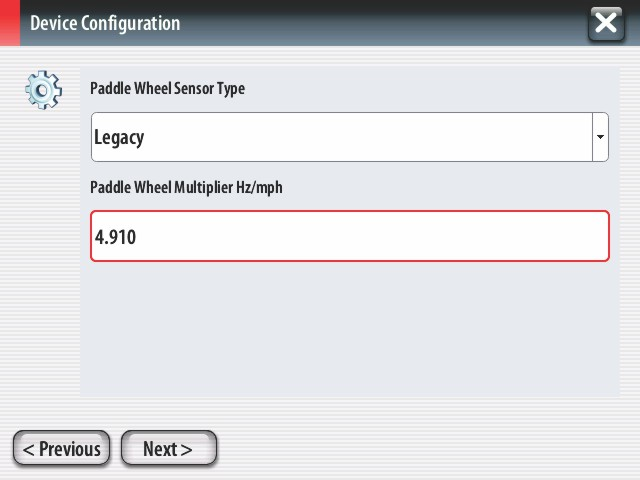This screenshot has height=480, width=640.
Task: Select the Legacy text in the dropdown
Action: point(119,138)
